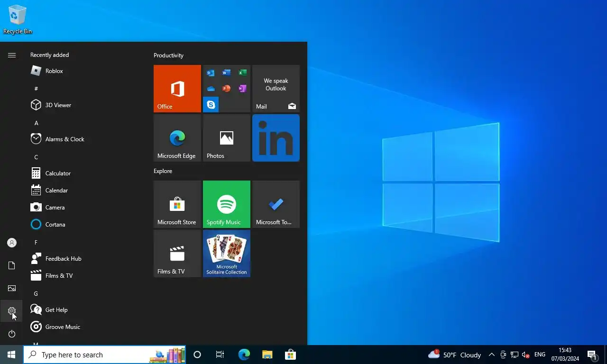Launch the Spotify Music tile
This screenshot has height=364, width=607.
tap(227, 204)
